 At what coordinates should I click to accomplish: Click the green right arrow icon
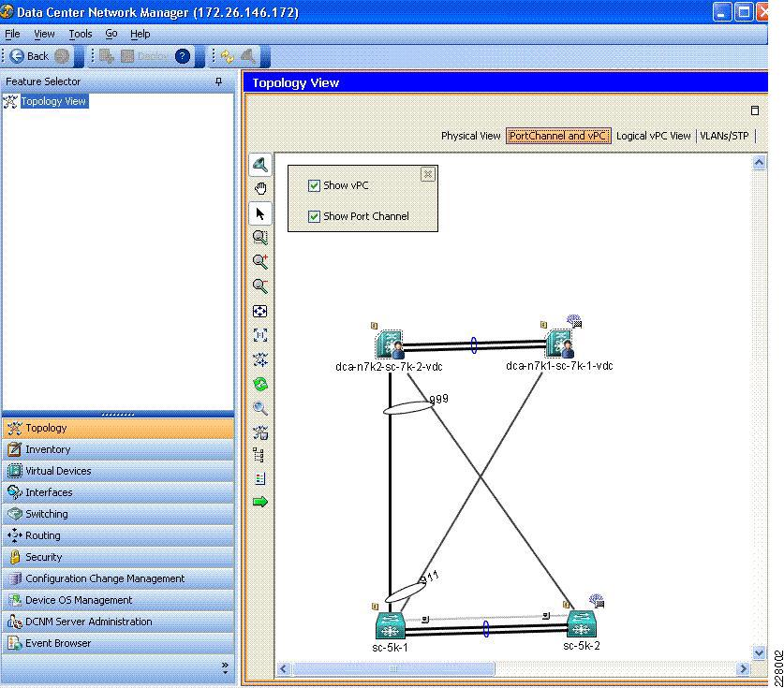[x=260, y=502]
